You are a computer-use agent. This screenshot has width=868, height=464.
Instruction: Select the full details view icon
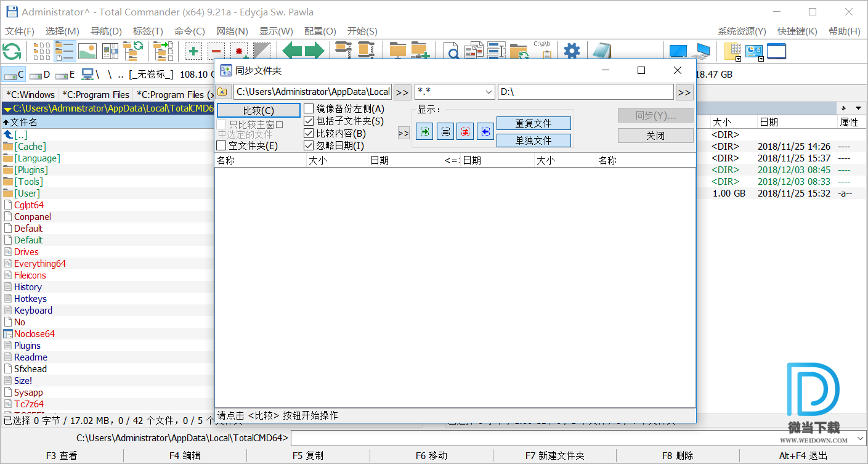click(65, 51)
